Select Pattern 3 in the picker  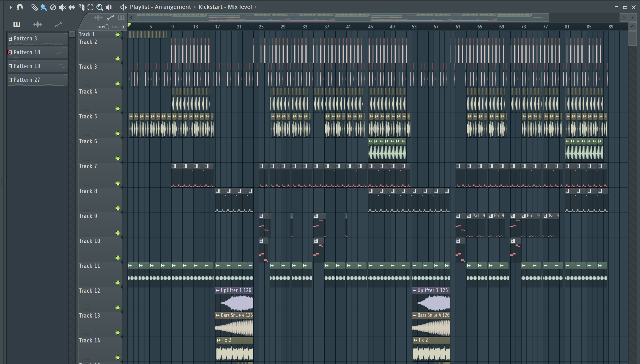coord(38,38)
